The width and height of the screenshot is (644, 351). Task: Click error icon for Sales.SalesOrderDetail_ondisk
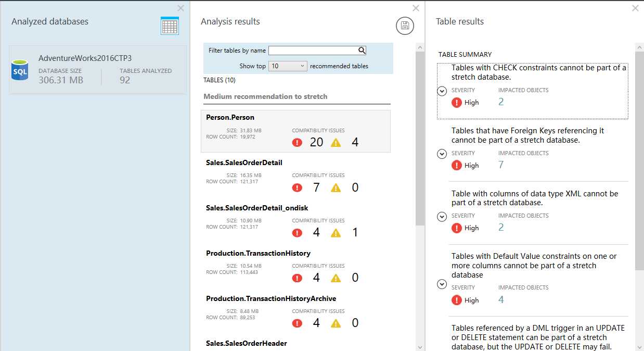[297, 233]
